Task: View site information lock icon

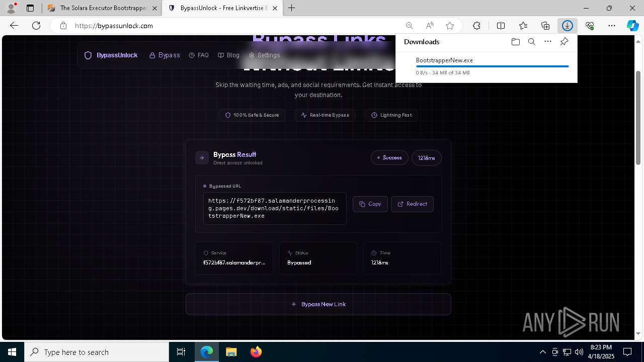Action: pyautogui.click(x=63, y=26)
